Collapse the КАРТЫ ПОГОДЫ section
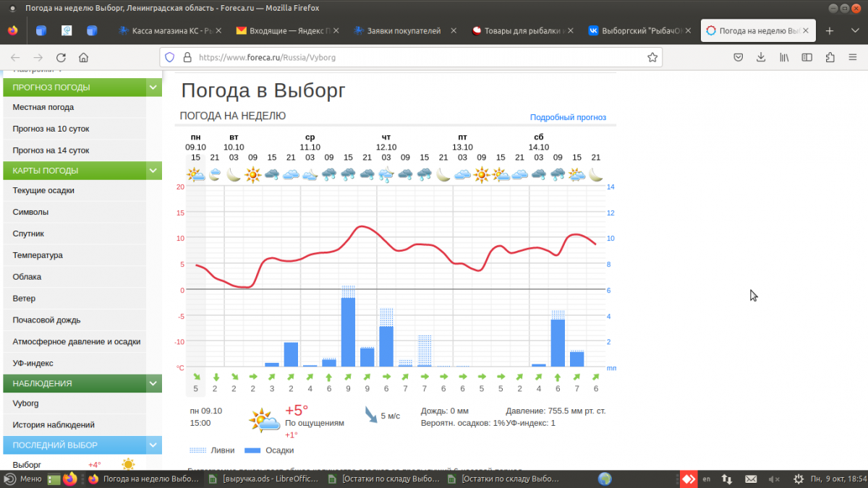868x488 pixels. point(153,171)
